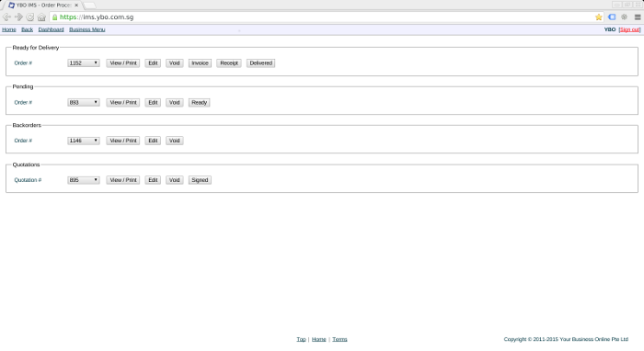Open the browser hamburger menu
Image resolution: width=644 pixels, height=351 pixels.
638,17
